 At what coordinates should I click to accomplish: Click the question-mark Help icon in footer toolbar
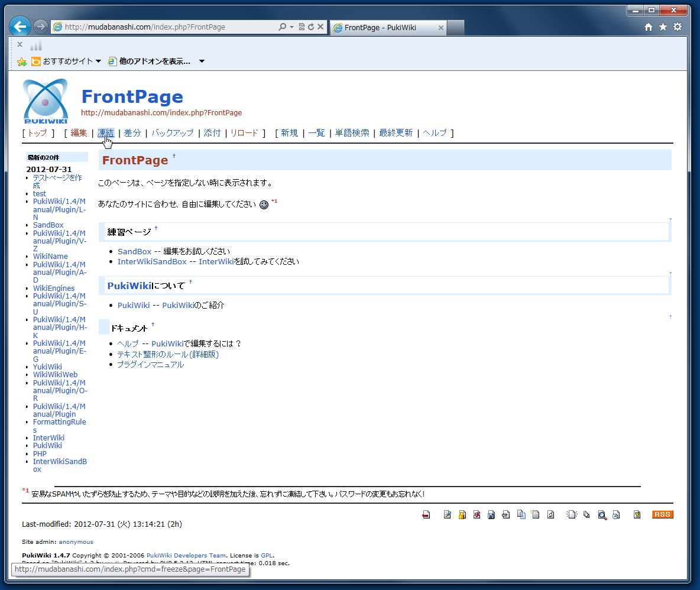pos(637,515)
